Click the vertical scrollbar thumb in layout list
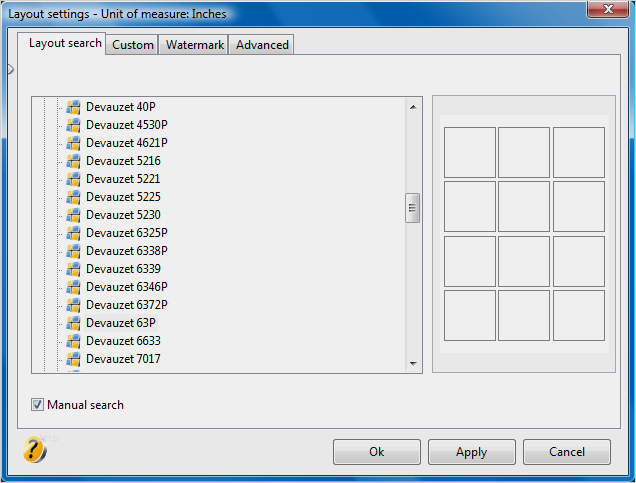Image resolution: width=636 pixels, height=483 pixels. [412, 208]
